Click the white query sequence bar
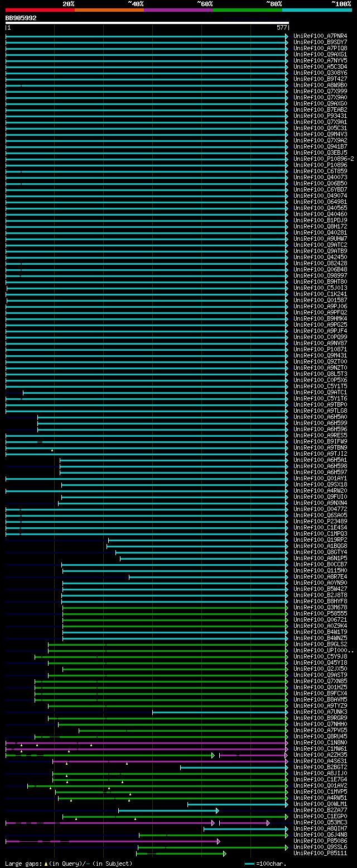Image resolution: width=357 pixels, height=868 pixels. tap(147, 23)
